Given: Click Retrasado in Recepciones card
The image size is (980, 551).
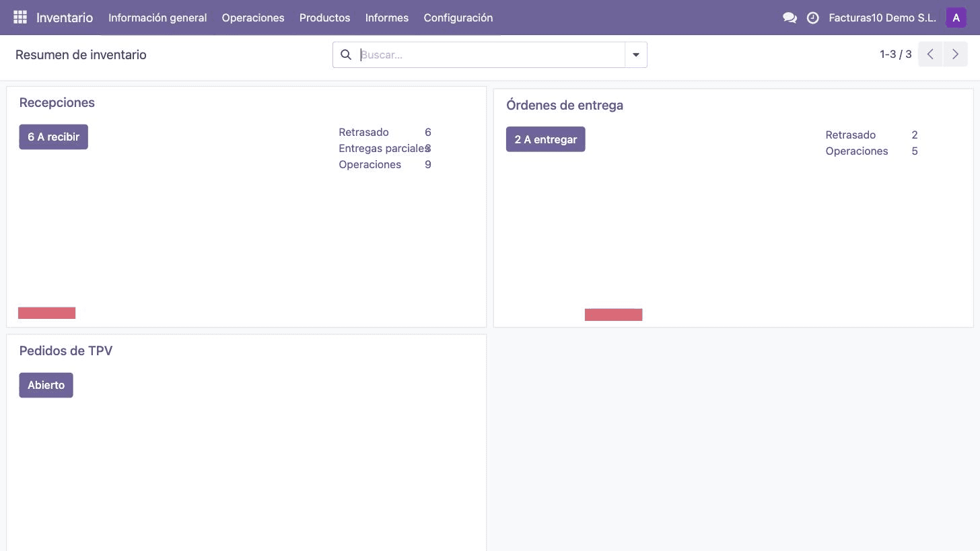Looking at the screenshot, I should pos(363,132).
